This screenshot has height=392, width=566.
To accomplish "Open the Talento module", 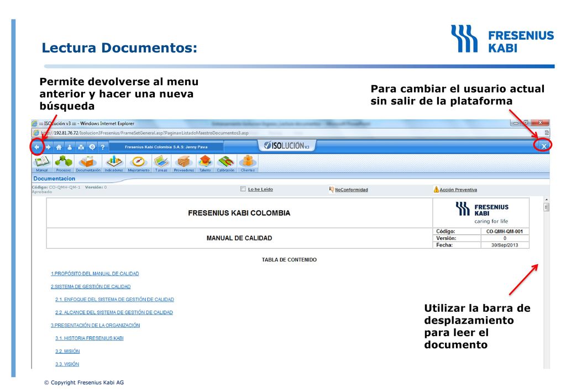I will [x=205, y=164].
